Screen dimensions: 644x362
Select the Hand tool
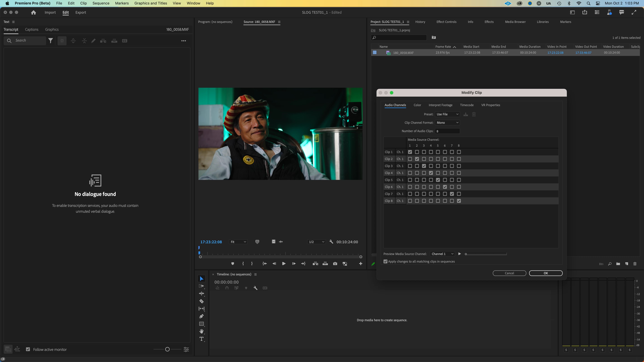(x=201, y=331)
